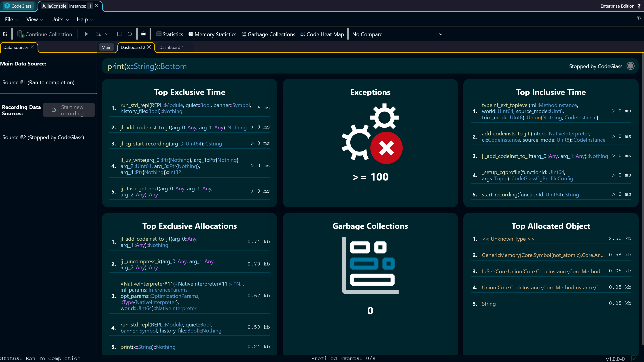Click the help question mark icon

click(x=639, y=6)
